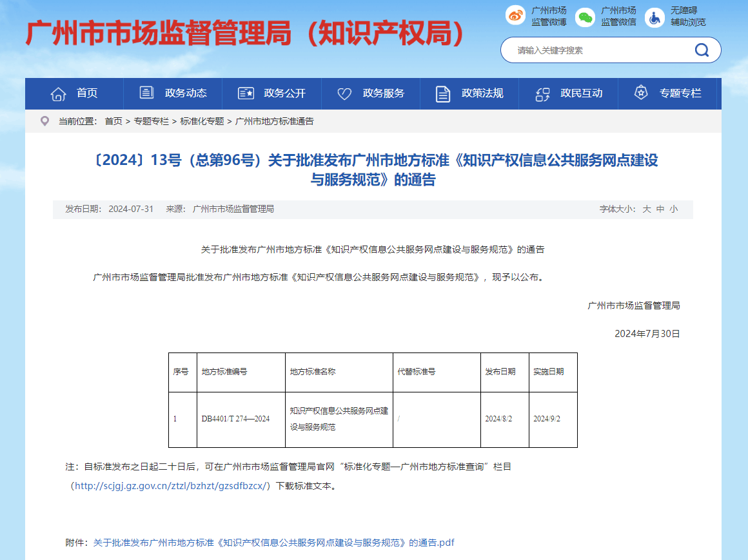Viewport: 748px width, 560px height.
Task: Click the signature date 2024年7月30日
Action: 647,334
